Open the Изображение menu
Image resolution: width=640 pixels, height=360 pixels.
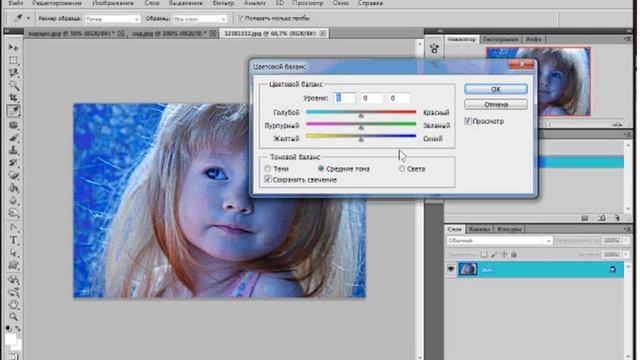click(x=113, y=3)
